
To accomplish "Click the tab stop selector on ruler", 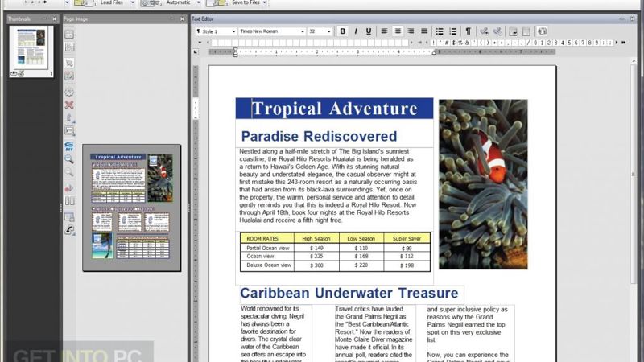I will tap(196, 52).
